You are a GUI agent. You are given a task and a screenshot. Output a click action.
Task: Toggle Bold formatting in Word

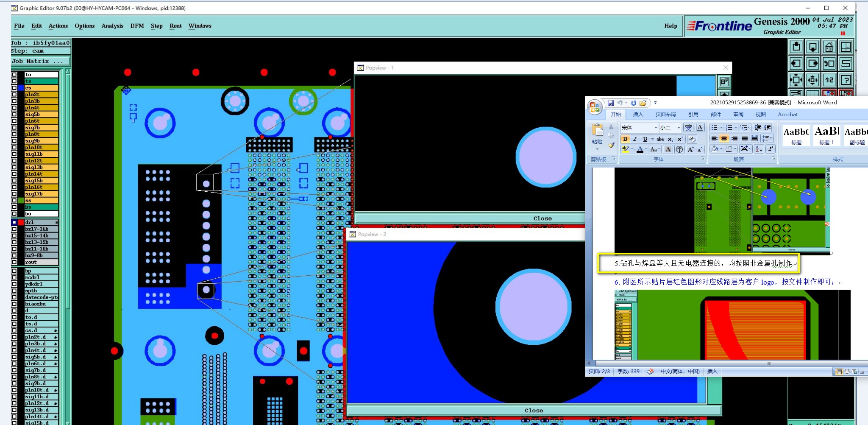(x=625, y=139)
